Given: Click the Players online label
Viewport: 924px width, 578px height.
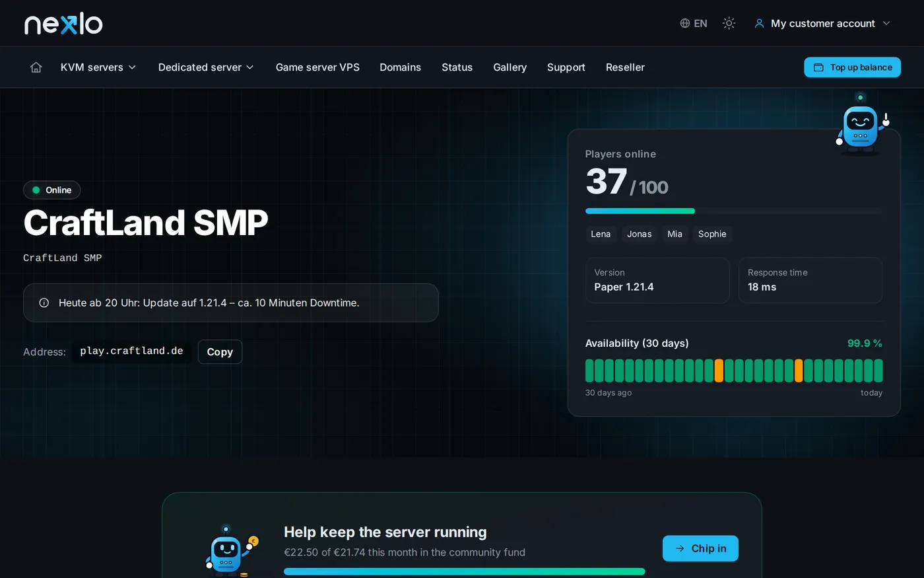Looking at the screenshot, I should pos(620,154).
